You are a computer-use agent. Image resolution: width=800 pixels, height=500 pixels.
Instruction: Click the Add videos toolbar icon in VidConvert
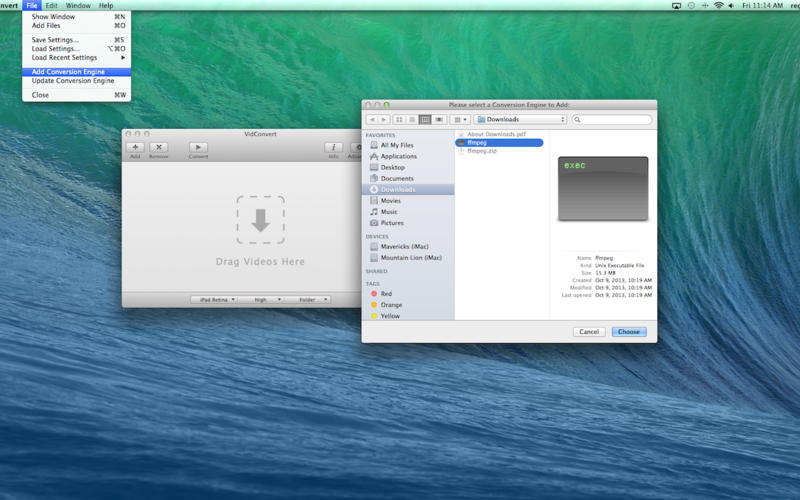pos(135,147)
